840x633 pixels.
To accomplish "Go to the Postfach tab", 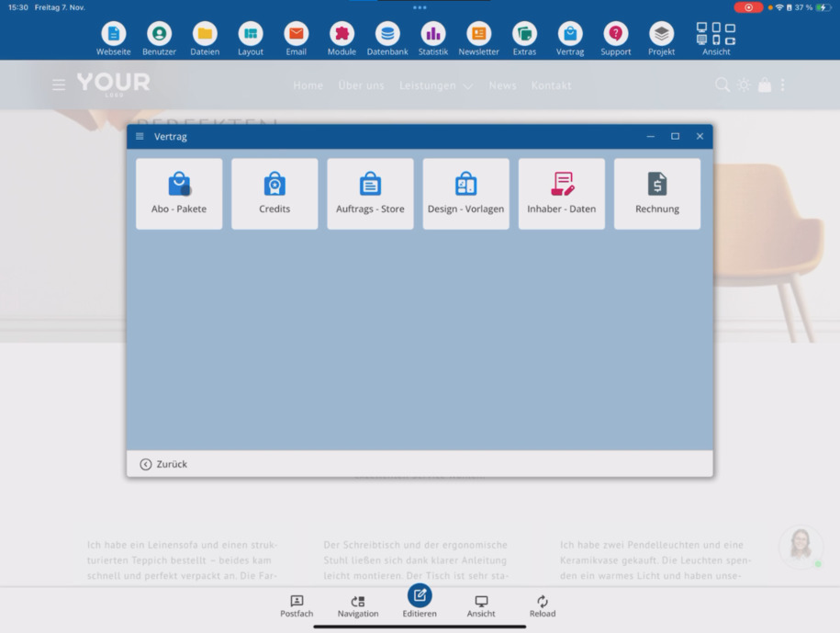I will [x=297, y=606].
